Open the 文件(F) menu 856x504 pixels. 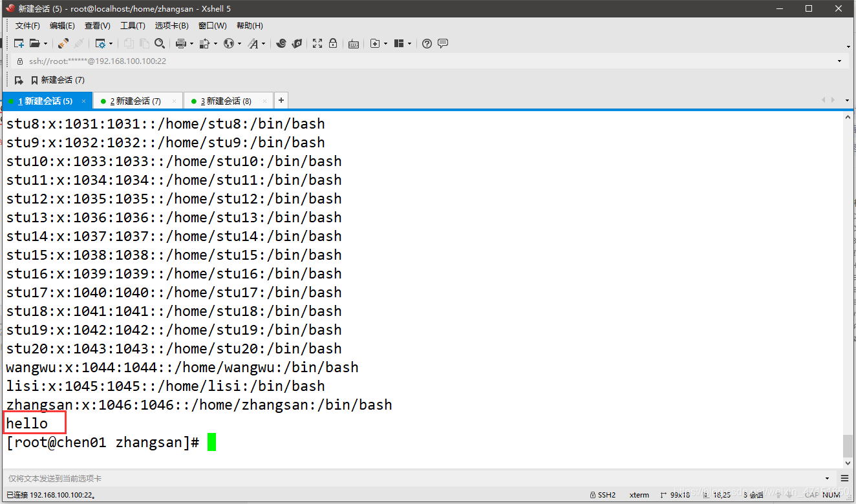(28, 26)
